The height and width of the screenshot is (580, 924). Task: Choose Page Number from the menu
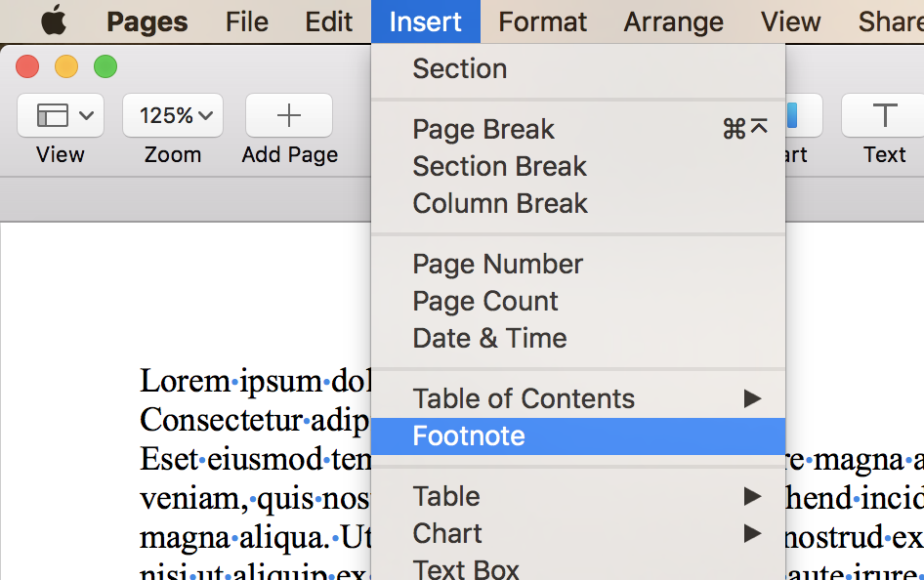(497, 264)
